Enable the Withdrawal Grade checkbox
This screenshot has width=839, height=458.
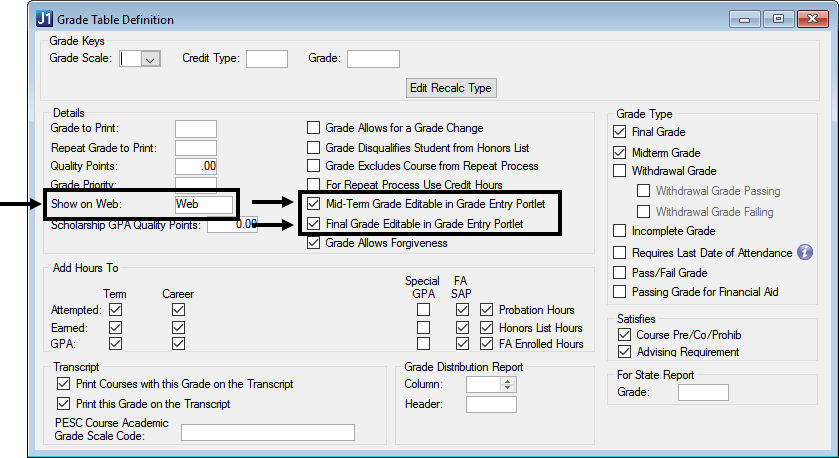click(x=619, y=172)
